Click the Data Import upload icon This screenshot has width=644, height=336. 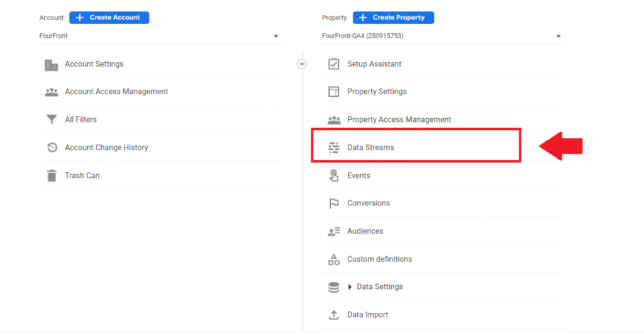coord(333,315)
